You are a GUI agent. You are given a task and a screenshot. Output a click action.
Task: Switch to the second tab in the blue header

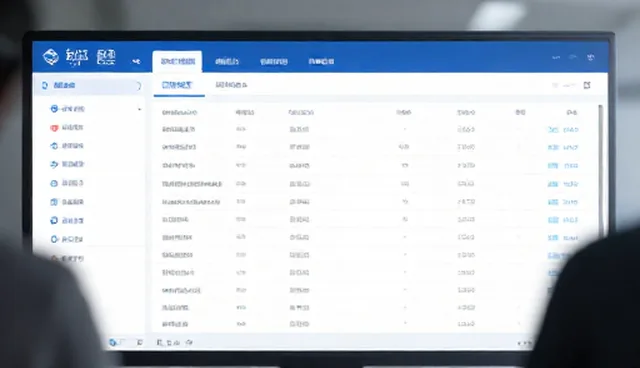pyautogui.click(x=227, y=62)
